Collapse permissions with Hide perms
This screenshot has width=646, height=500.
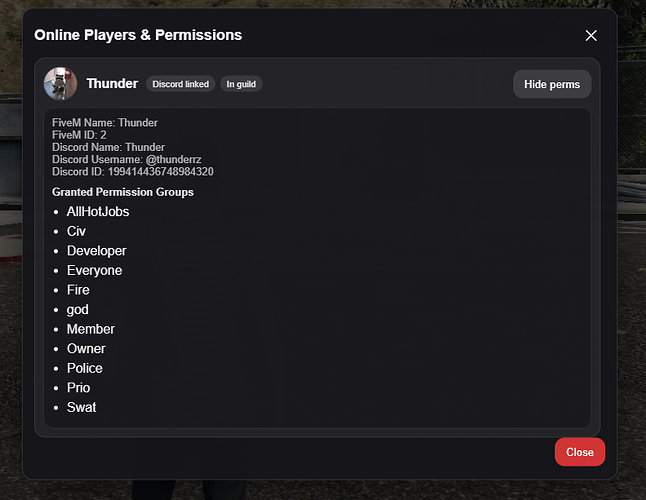tap(552, 84)
